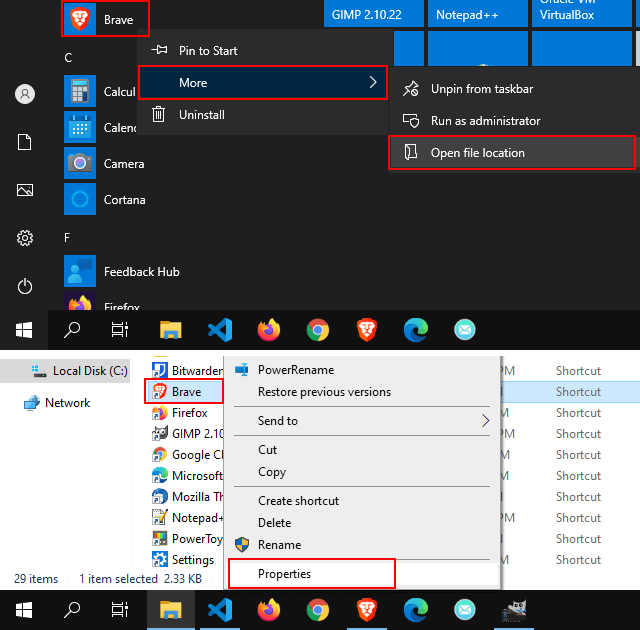The height and width of the screenshot is (630, 640).
Task: Open Documents icon in Start menu sidebar
Action: (24, 142)
